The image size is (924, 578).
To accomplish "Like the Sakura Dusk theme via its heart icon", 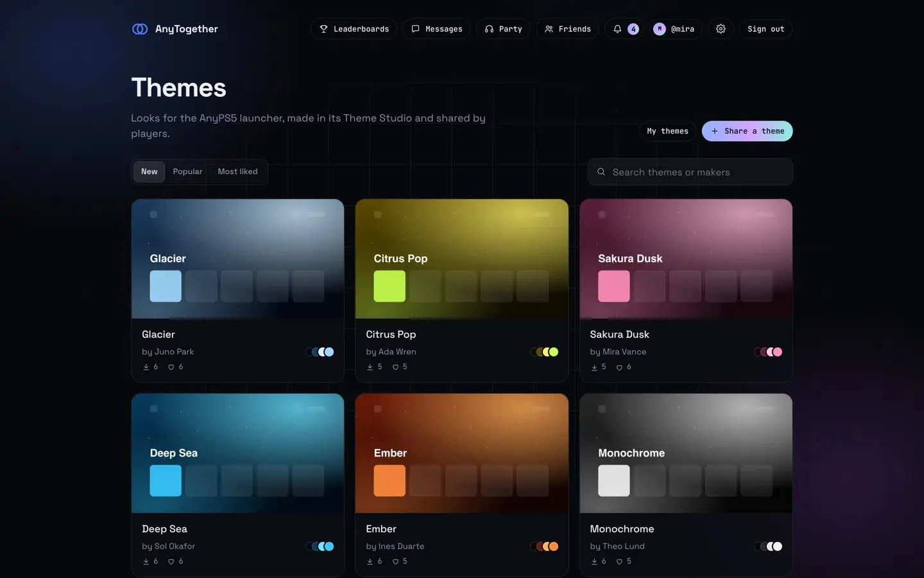I will coord(619,367).
